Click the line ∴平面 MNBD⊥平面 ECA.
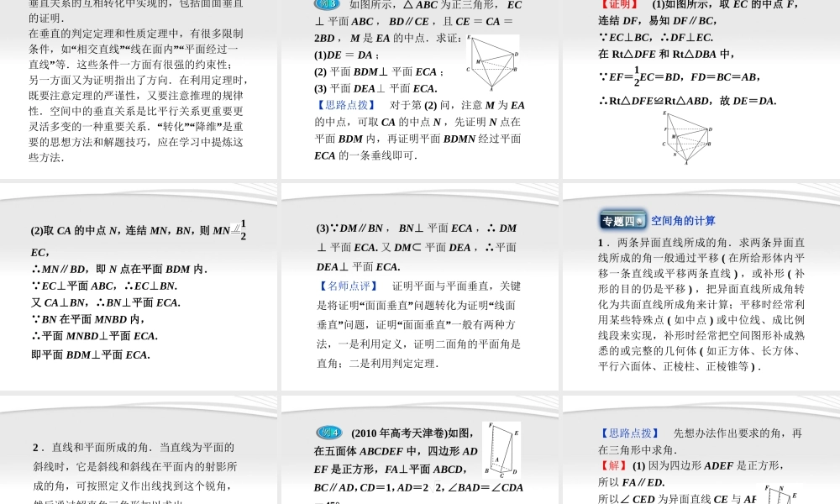Screen dimensions: 840x504 pyautogui.click(x=94, y=336)
